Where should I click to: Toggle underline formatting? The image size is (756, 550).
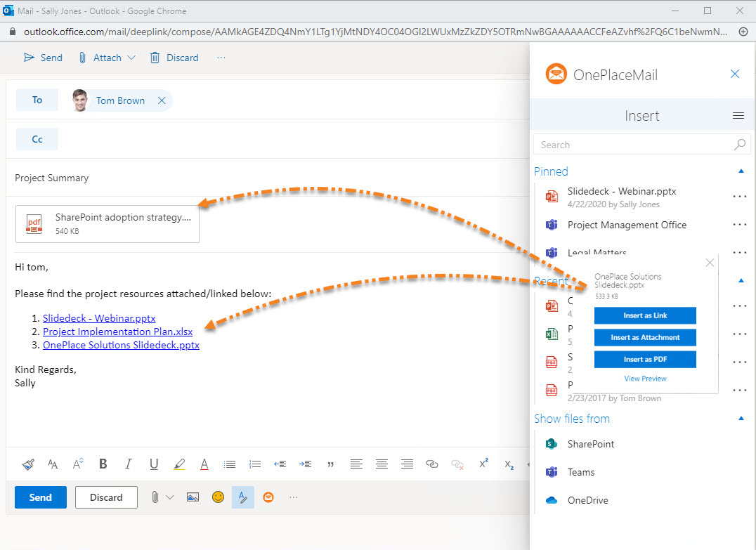click(x=154, y=464)
